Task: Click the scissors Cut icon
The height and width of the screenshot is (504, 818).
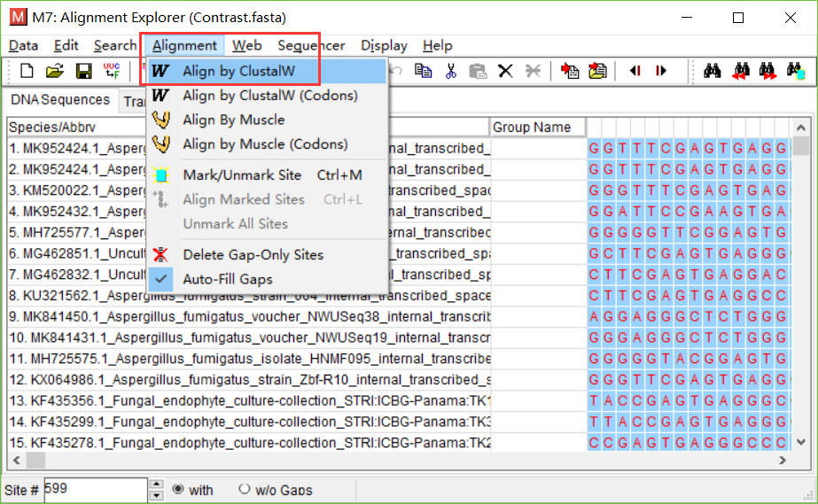Action: pos(451,70)
